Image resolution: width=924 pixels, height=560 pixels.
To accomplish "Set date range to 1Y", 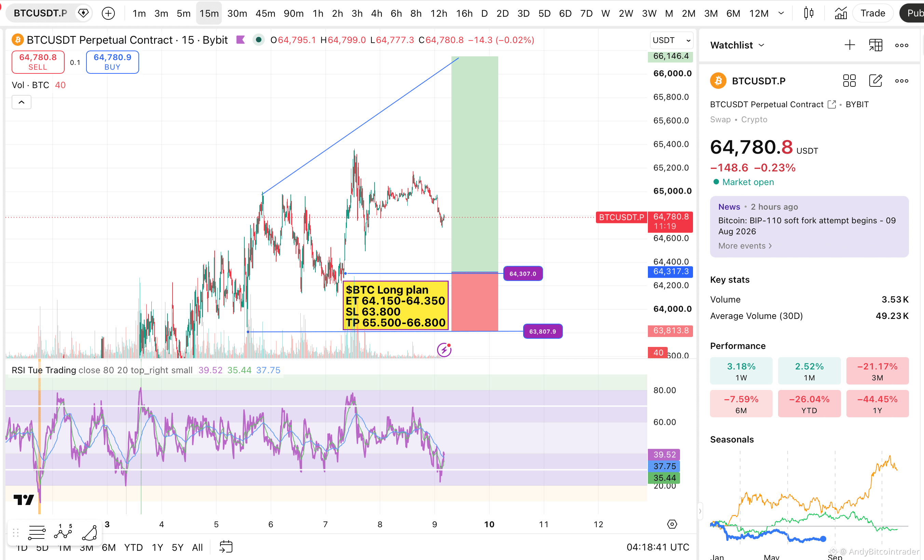I will tap(157, 547).
